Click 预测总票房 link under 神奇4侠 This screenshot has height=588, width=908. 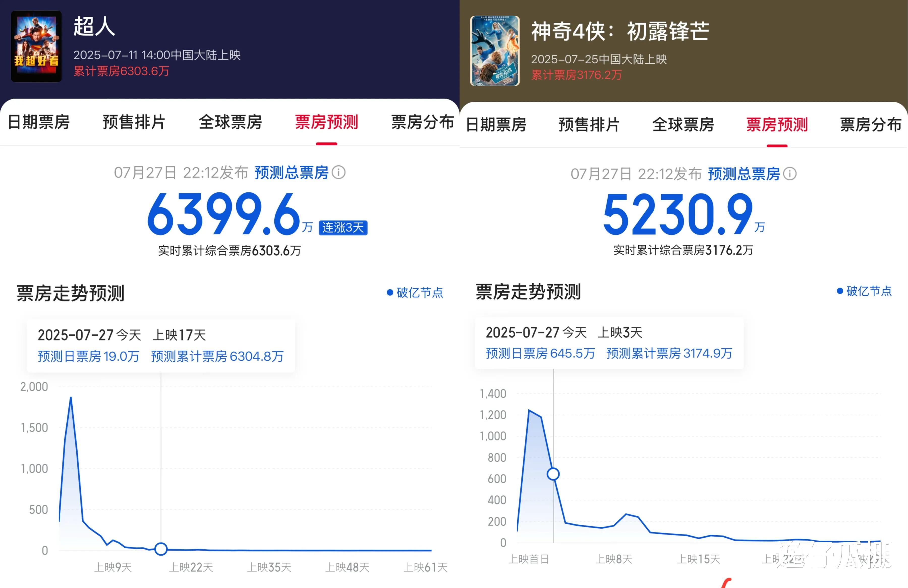[744, 174]
